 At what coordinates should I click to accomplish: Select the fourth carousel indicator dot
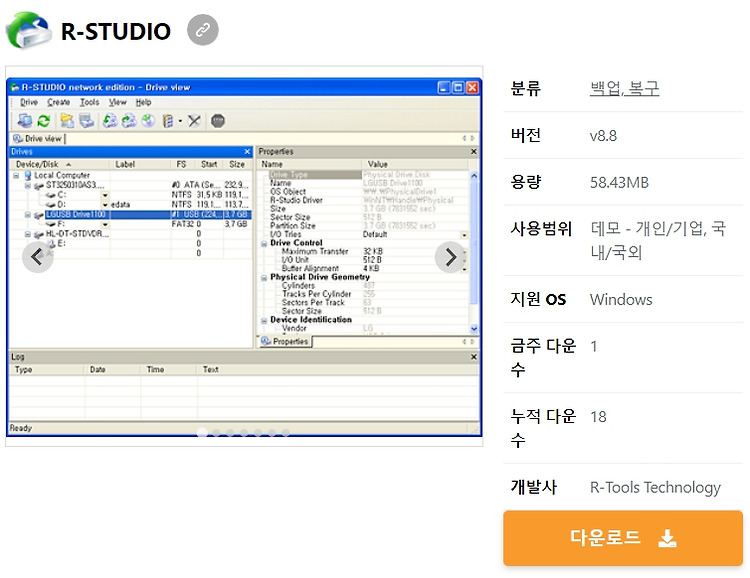coord(244,433)
